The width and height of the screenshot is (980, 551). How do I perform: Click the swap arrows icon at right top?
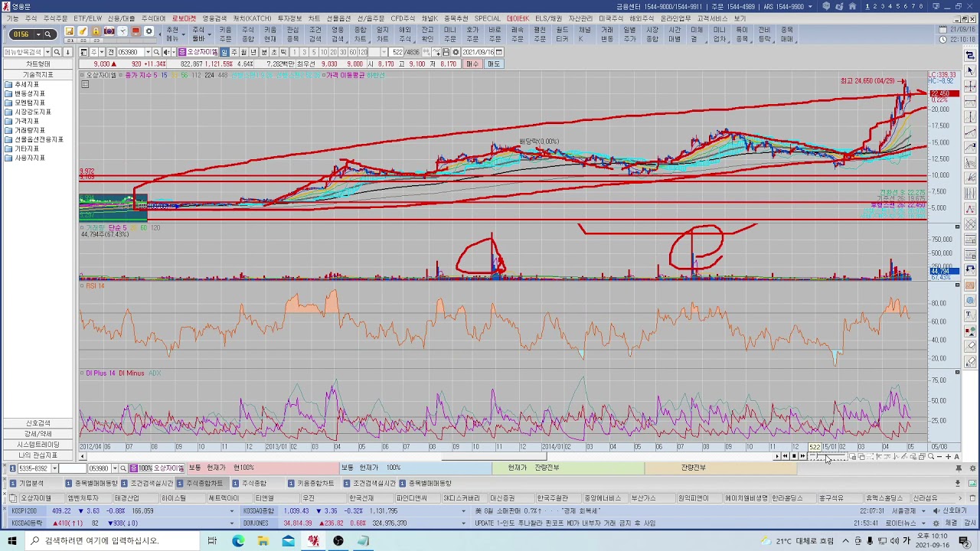(x=970, y=54)
